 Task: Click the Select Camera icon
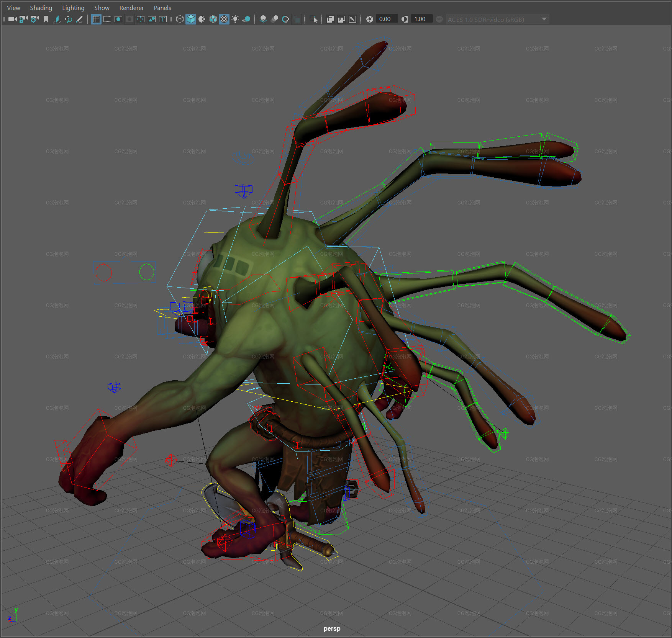pyautogui.click(x=12, y=19)
